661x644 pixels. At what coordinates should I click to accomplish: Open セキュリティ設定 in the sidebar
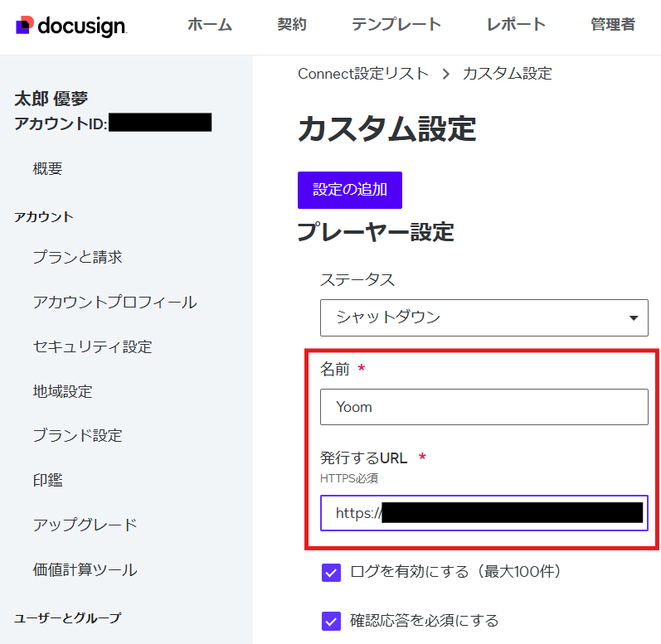point(92,346)
